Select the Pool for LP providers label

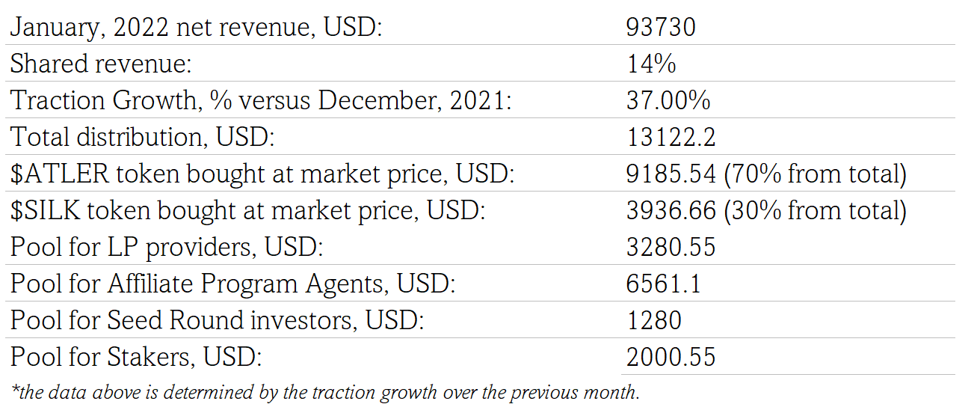167,247
